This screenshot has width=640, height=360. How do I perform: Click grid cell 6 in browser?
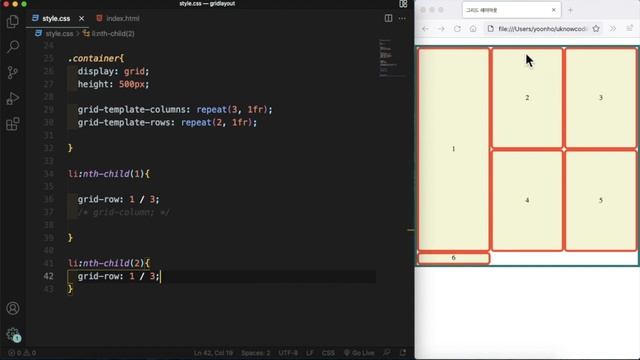coord(453,258)
